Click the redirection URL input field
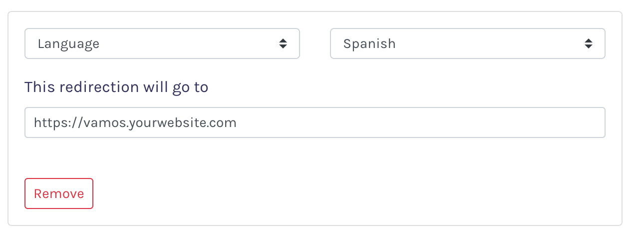The height and width of the screenshot is (236, 644). click(x=315, y=122)
